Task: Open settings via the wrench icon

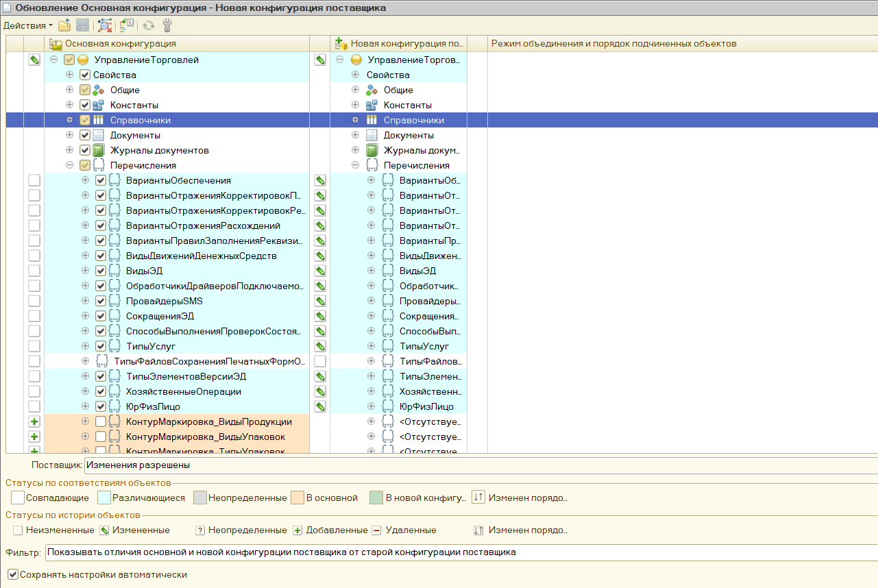Action: (167, 25)
